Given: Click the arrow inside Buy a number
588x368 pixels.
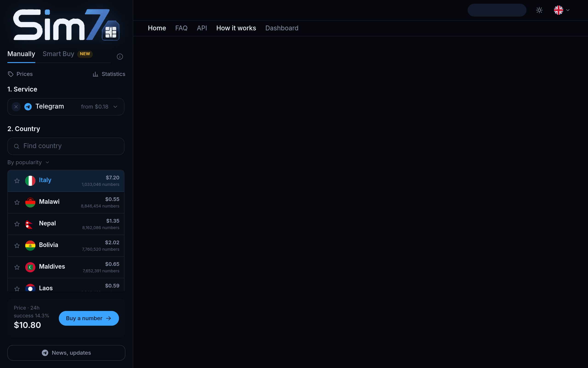Looking at the screenshot, I should [x=109, y=318].
